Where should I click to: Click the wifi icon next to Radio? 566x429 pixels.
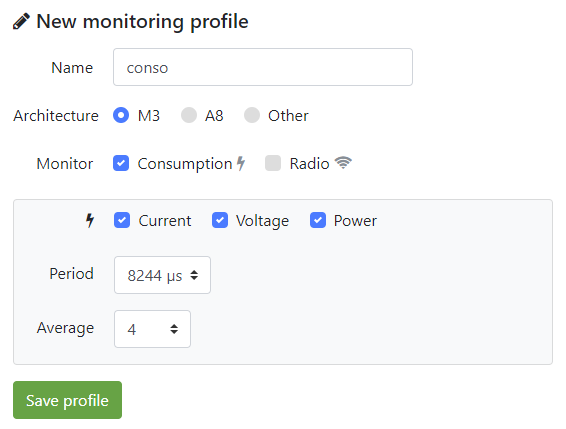[x=343, y=162]
